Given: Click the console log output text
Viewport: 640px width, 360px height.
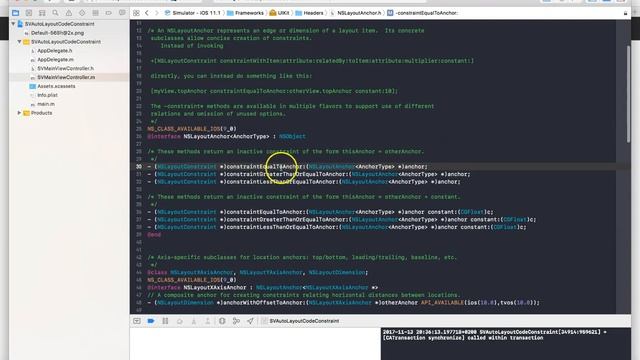Looking at the screenshot, I should [494, 335].
